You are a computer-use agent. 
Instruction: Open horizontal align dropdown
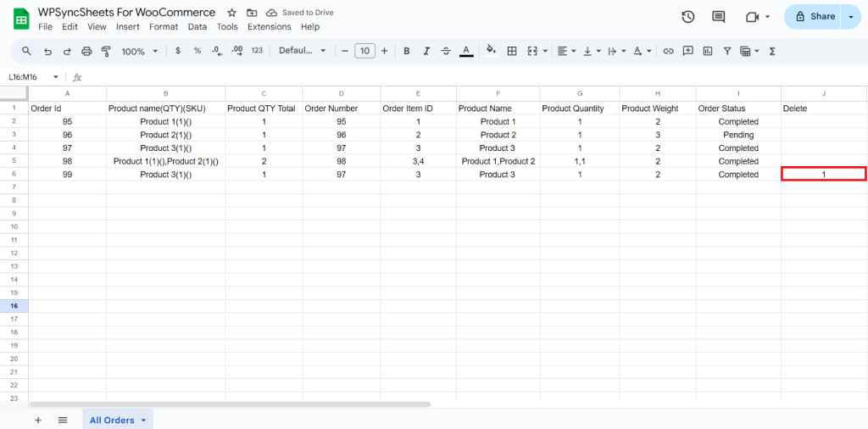point(566,51)
